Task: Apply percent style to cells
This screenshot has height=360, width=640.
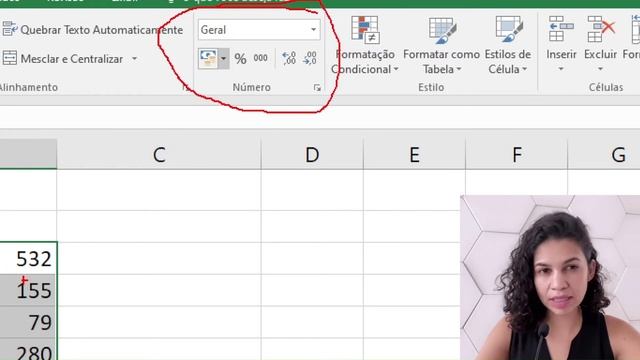Action: [x=240, y=59]
